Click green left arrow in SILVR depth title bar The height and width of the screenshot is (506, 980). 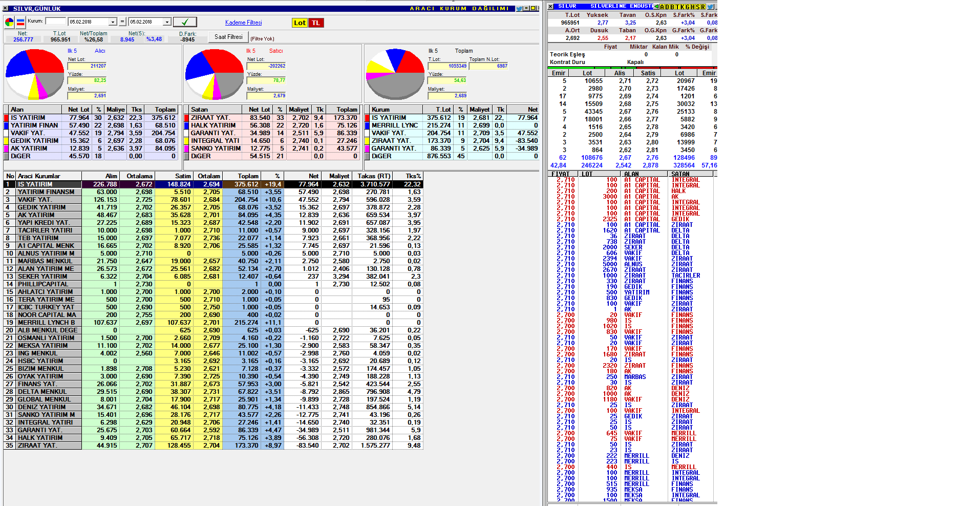tap(656, 7)
